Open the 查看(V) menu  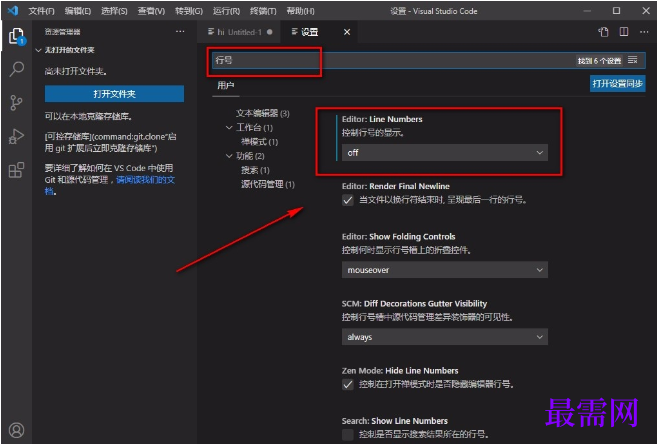[151, 11]
